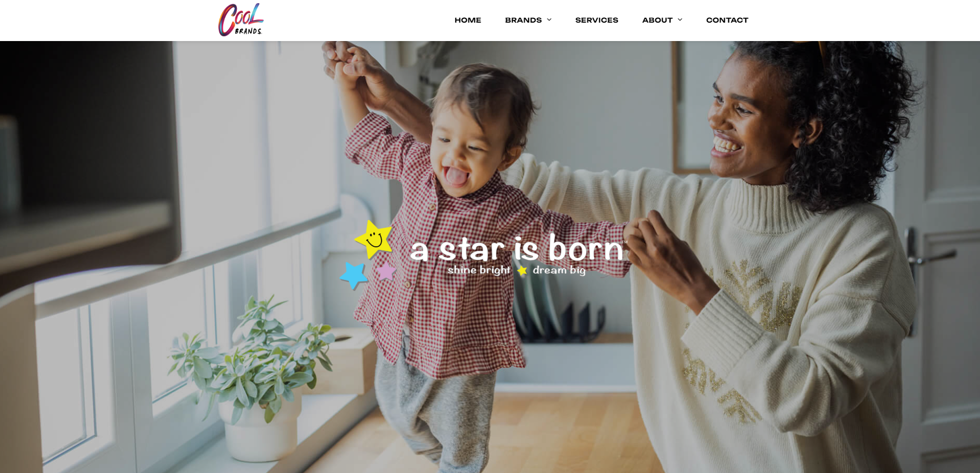Select the 'shine bright' tagline text
This screenshot has height=473, width=980.
coord(479,270)
